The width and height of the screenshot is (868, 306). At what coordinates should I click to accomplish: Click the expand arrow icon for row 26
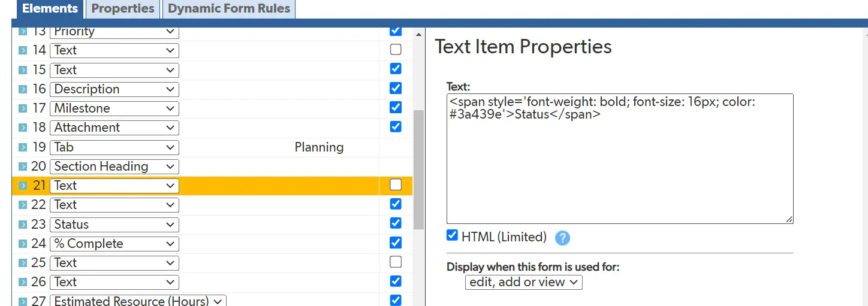(x=23, y=282)
